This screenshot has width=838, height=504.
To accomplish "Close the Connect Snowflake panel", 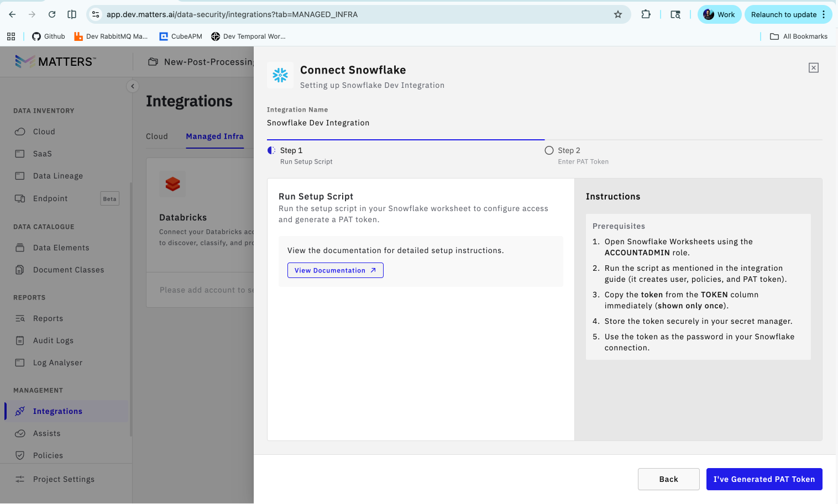I will click(x=814, y=67).
